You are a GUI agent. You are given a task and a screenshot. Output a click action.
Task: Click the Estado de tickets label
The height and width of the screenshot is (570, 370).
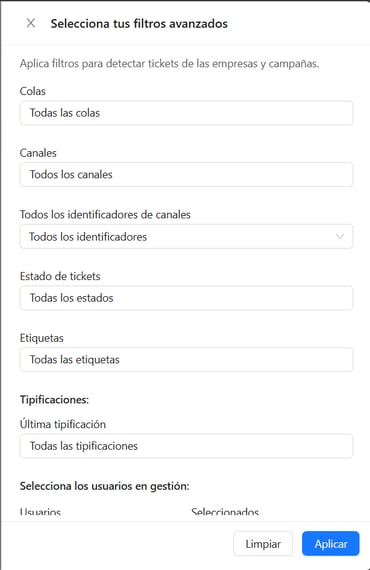60,276
